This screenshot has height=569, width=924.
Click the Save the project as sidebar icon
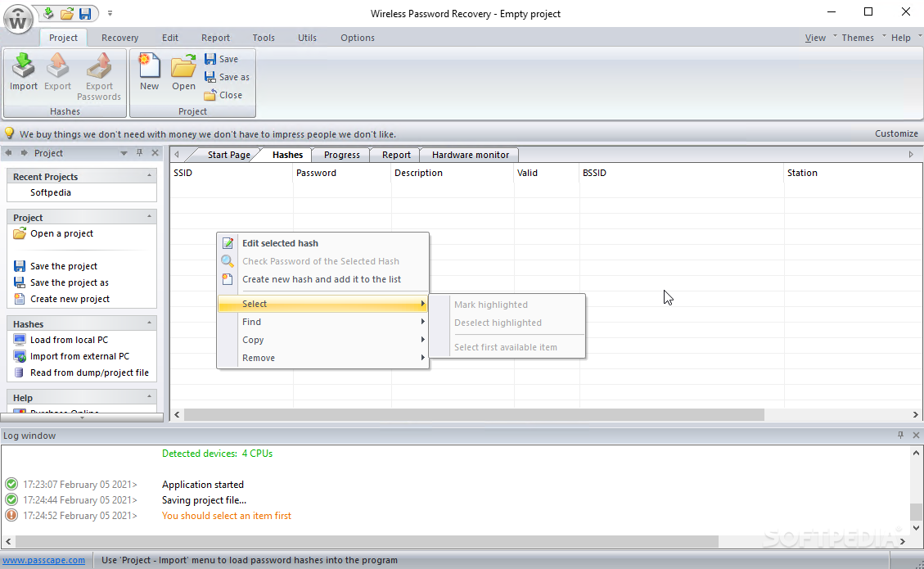[20, 282]
